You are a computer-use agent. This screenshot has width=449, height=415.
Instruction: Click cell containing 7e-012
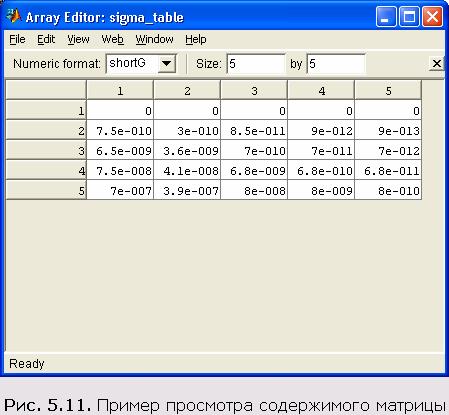[x=388, y=150]
